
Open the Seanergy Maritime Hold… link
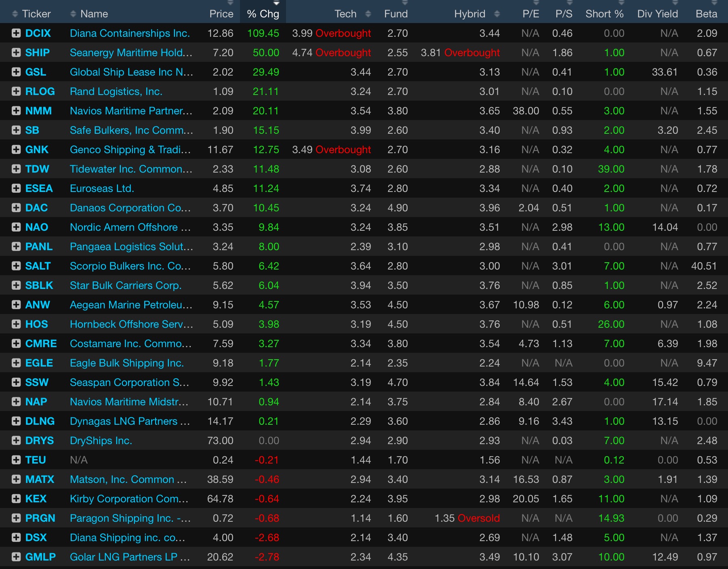[131, 53]
